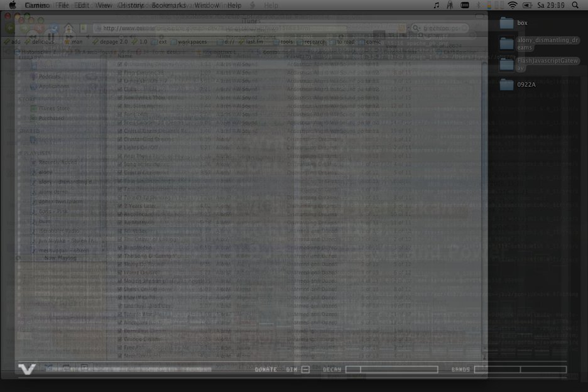Open Spotlight search in menu bar

575,5
